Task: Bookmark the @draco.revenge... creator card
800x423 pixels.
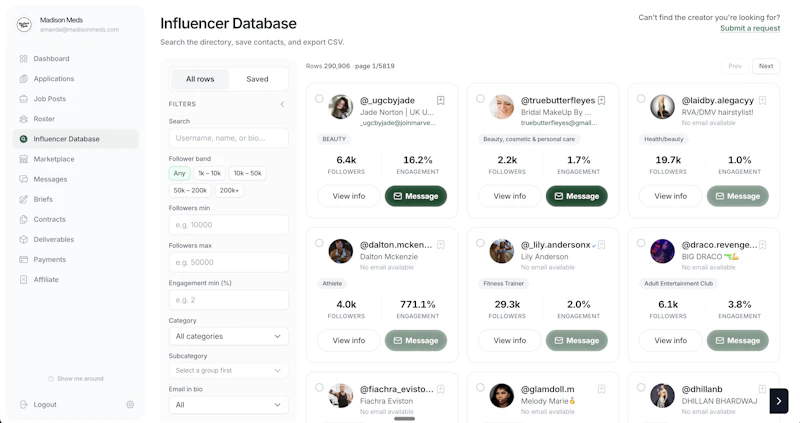Action: coord(762,245)
